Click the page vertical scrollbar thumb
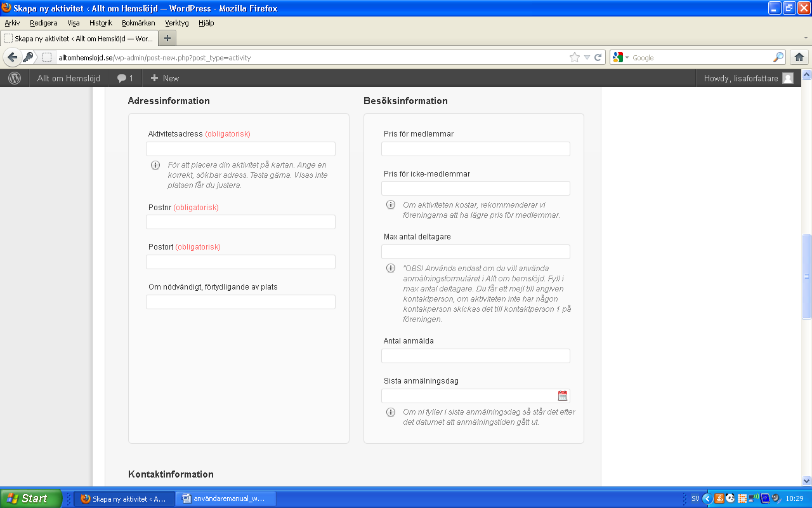 click(807, 276)
